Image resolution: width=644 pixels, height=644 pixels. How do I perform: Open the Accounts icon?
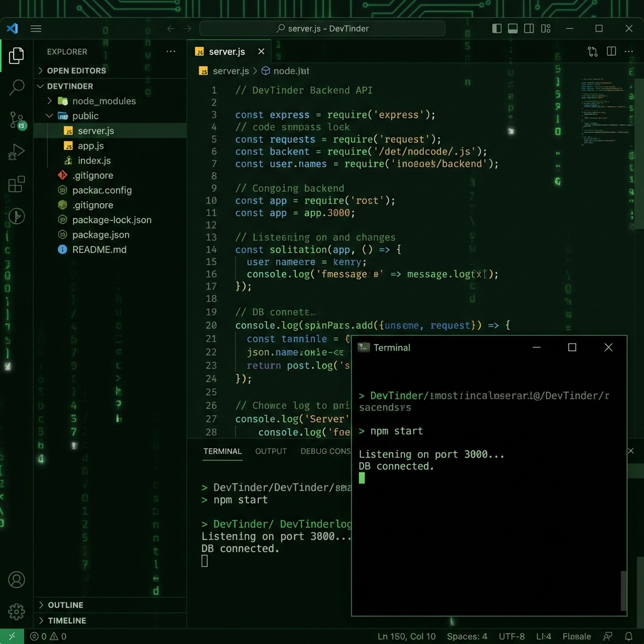[16, 579]
